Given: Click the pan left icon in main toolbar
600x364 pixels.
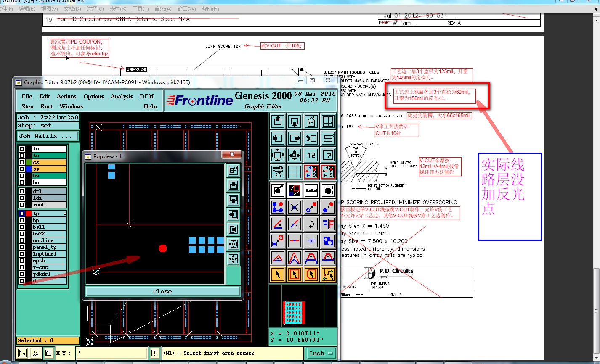Looking at the screenshot, I should [x=278, y=138].
